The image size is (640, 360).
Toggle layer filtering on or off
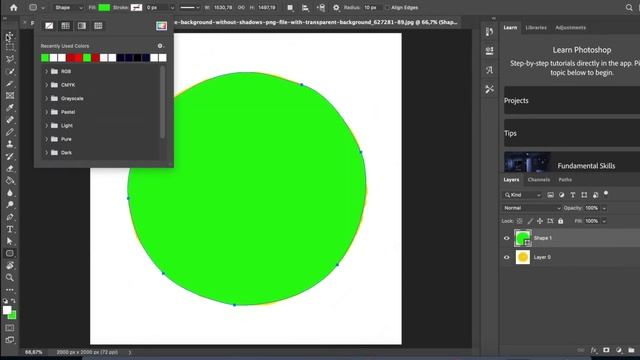[606, 193]
